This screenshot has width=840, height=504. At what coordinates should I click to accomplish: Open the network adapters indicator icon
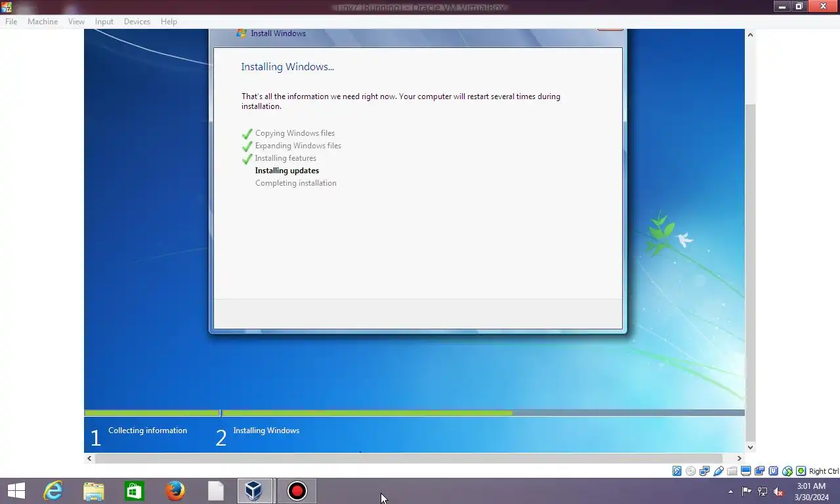[x=704, y=471]
